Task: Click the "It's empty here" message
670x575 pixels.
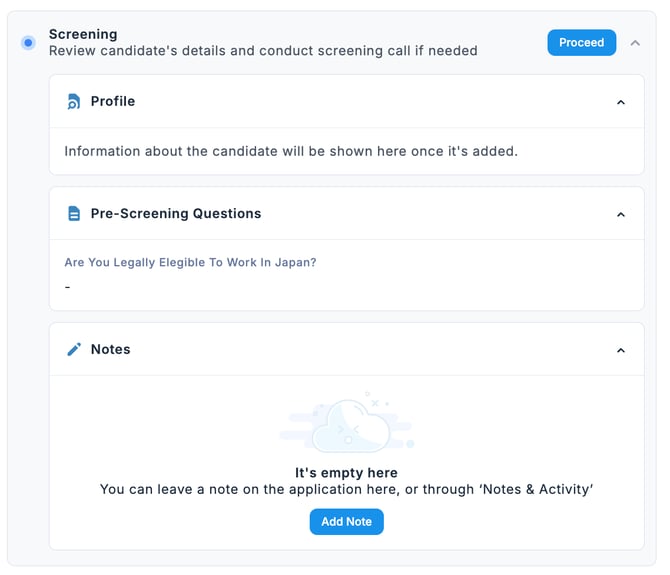Action: coord(346,473)
